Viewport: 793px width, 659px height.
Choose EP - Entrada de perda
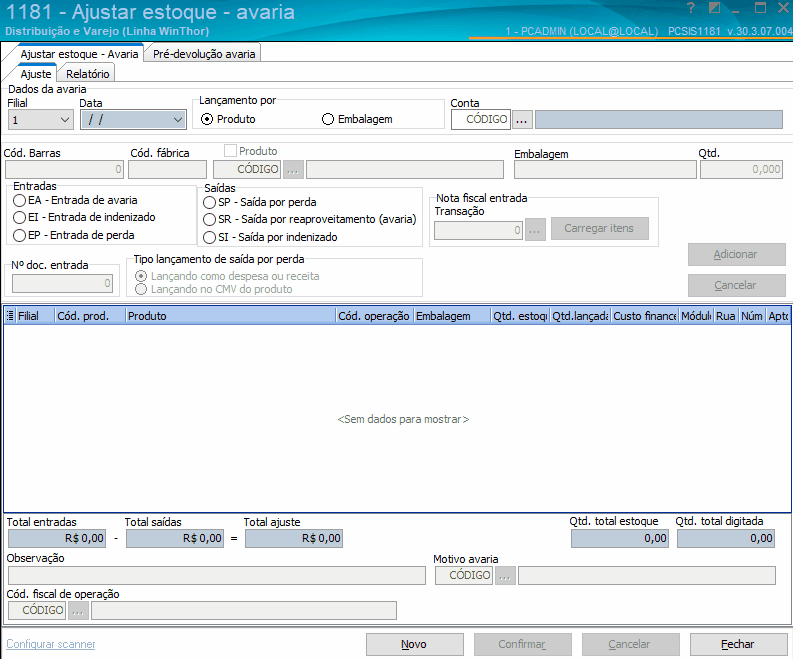pyautogui.click(x=20, y=235)
